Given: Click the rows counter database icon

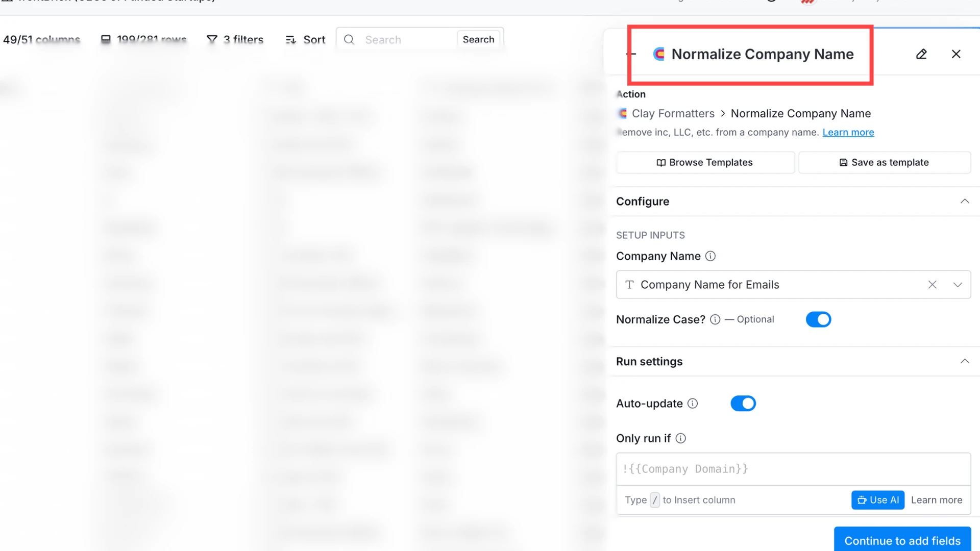Looking at the screenshot, I should (x=106, y=38).
